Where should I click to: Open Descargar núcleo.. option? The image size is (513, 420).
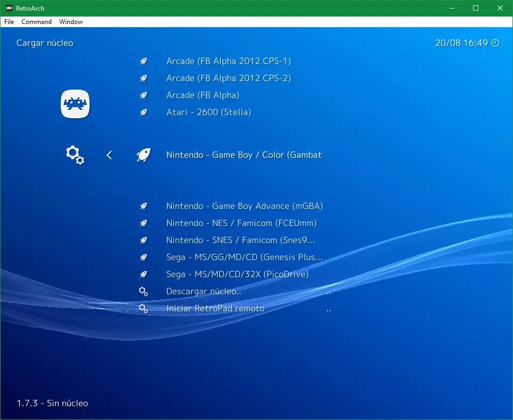click(204, 292)
